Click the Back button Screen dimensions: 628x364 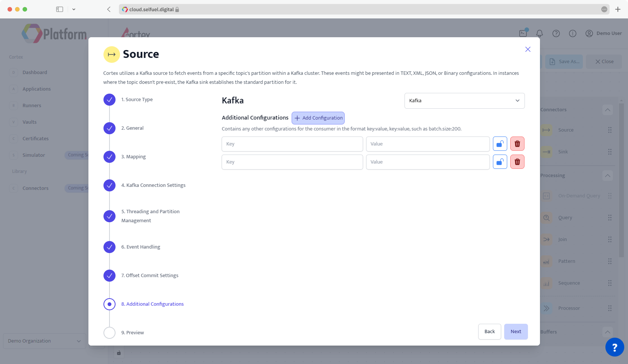coord(490,332)
